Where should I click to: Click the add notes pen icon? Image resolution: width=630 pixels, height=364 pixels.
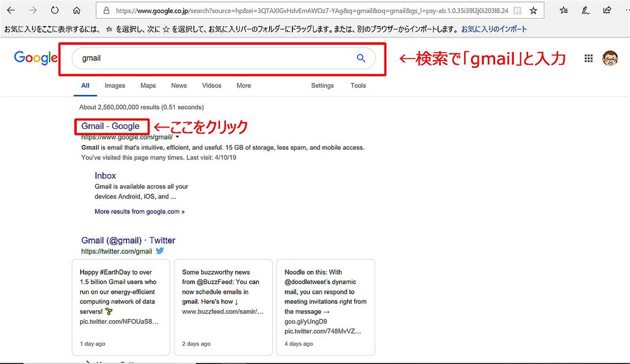point(585,11)
